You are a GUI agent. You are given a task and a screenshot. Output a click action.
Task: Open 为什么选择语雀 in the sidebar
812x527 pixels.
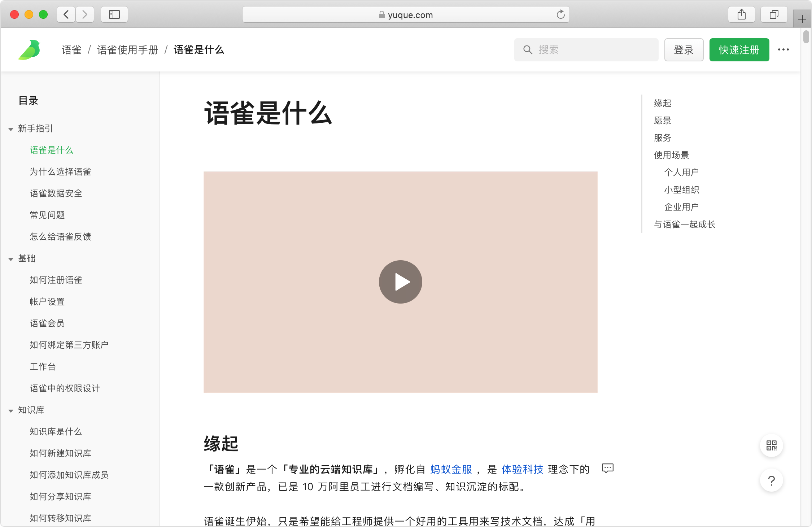pyautogui.click(x=60, y=172)
